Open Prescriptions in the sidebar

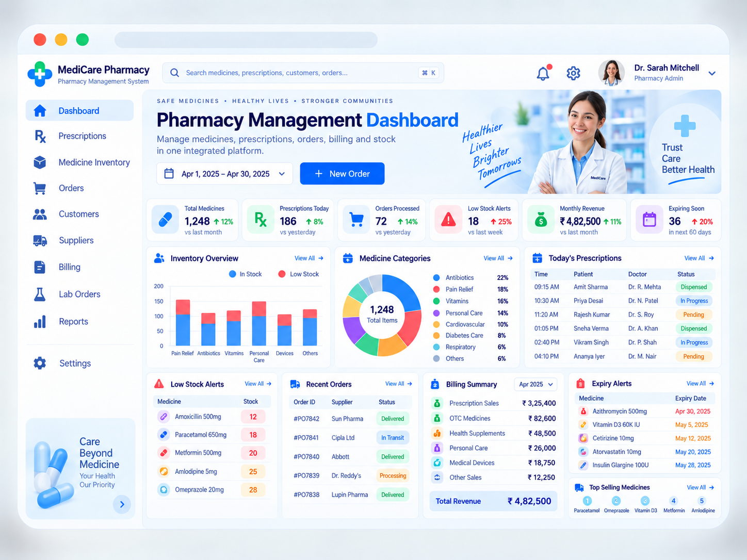point(79,136)
